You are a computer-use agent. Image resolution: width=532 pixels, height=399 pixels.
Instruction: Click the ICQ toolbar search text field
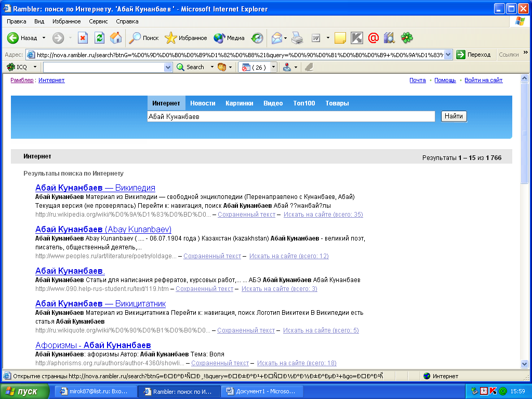(104, 67)
